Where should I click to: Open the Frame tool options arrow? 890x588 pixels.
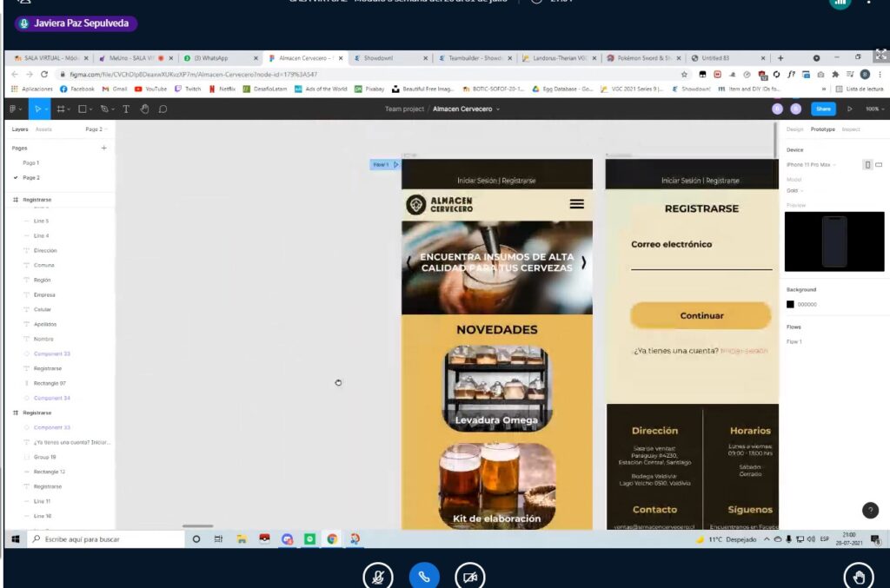(69, 109)
